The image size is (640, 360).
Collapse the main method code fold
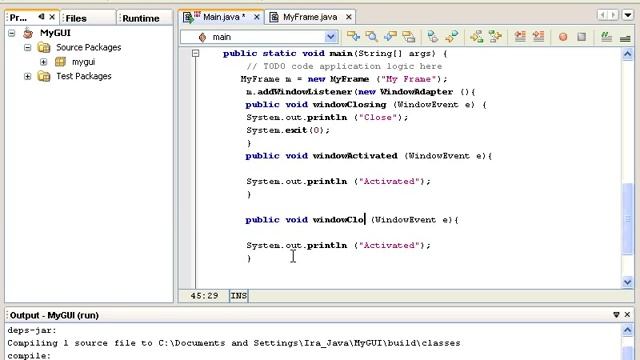196,53
